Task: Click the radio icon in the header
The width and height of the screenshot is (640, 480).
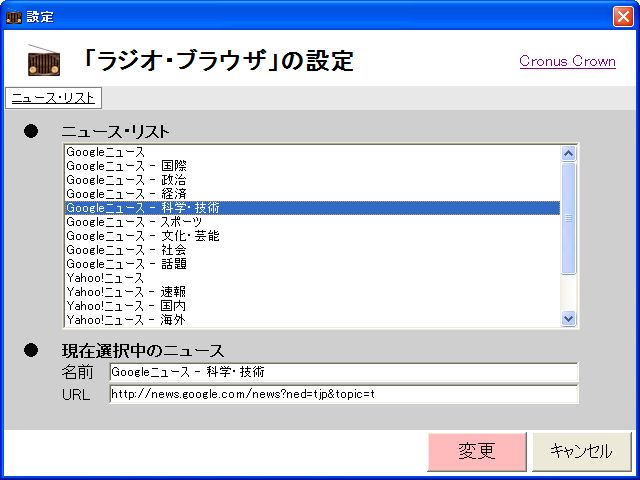Action: click(44, 60)
